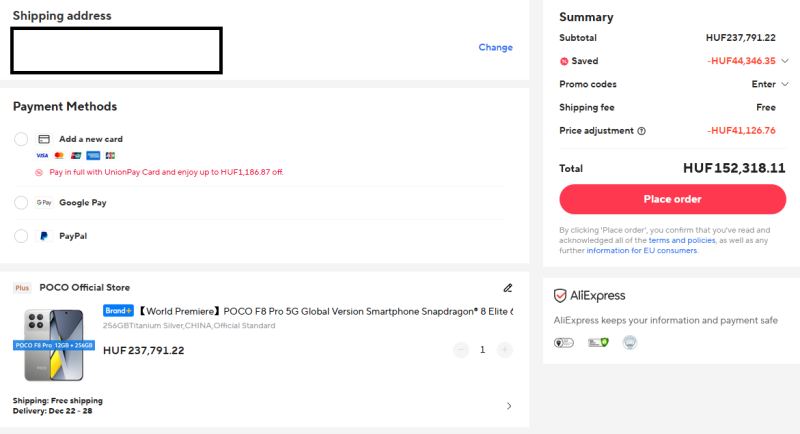Click the AliExpress shield logo
The width and height of the screenshot is (800, 434).
click(x=560, y=295)
